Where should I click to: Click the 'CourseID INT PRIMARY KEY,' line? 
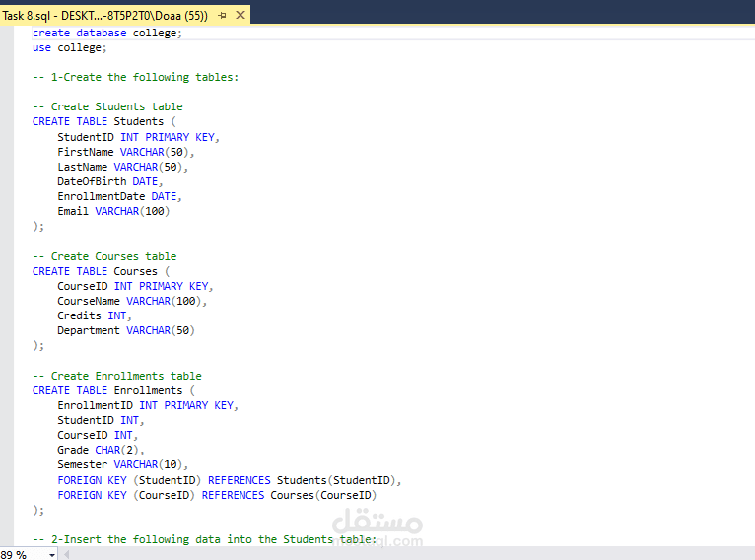coord(135,286)
